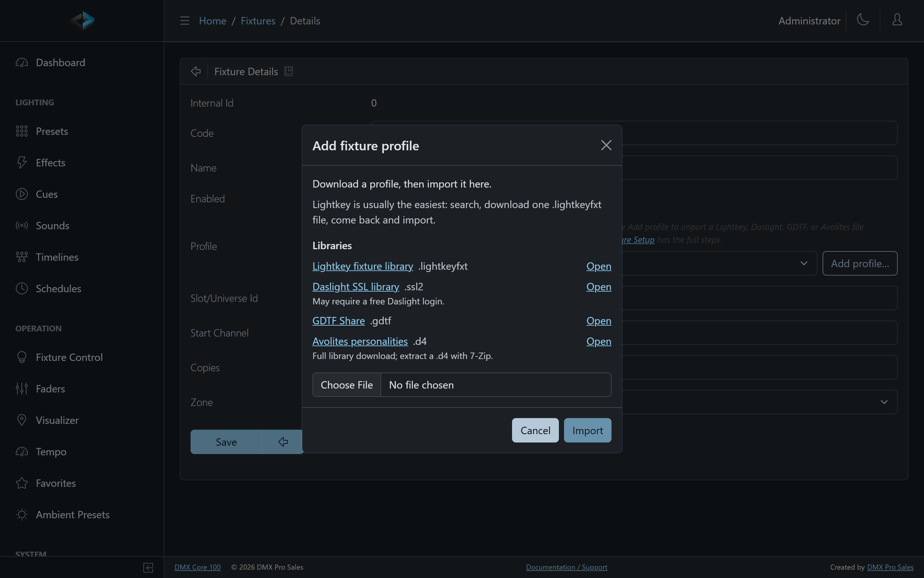Click the Choose File button
Viewport: 924px width, 578px height.
[347, 385]
